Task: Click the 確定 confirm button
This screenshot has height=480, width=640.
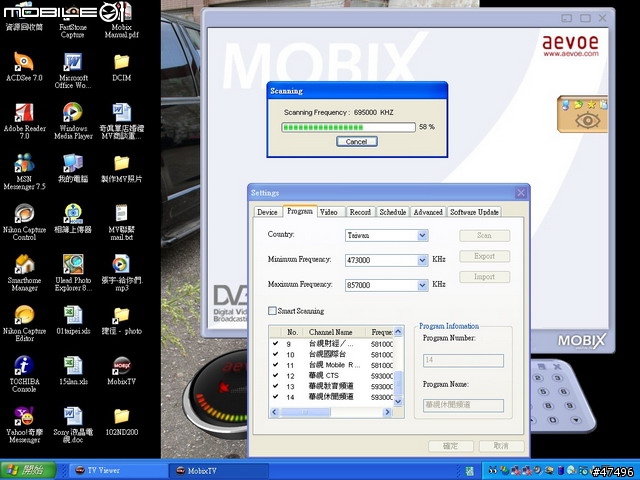Action: tap(451, 446)
